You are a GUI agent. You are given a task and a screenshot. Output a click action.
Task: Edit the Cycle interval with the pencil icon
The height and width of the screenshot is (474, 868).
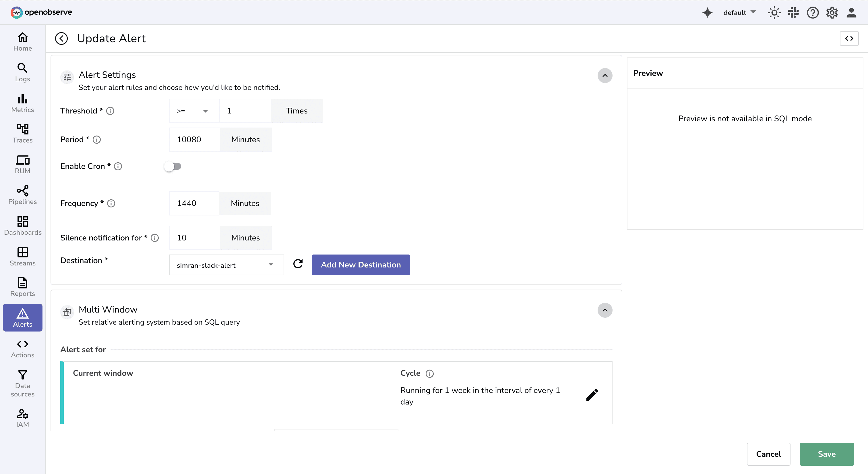[592, 395]
